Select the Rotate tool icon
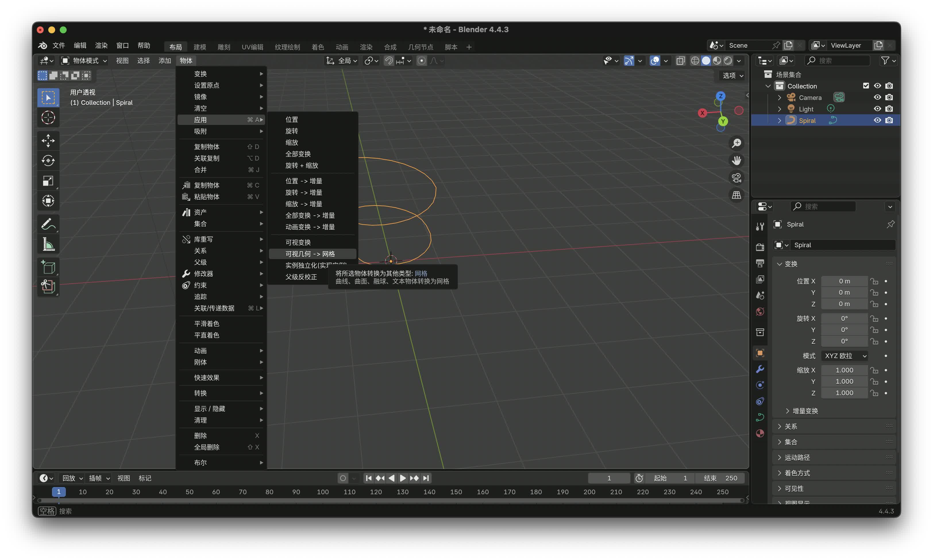 (48, 161)
